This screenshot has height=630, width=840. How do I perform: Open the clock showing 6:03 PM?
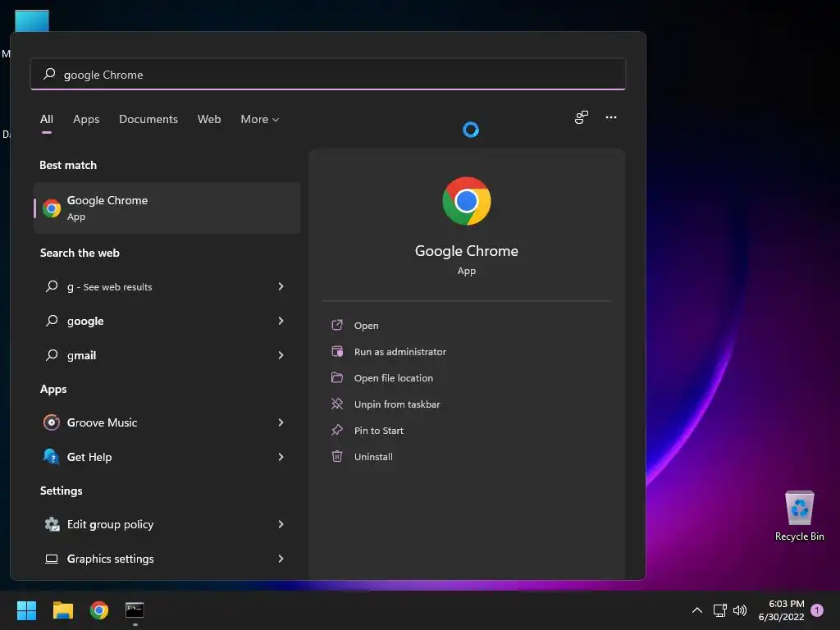click(x=782, y=610)
